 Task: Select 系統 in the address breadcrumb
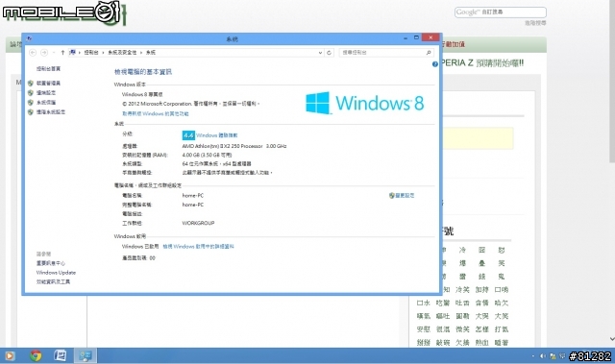point(151,53)
